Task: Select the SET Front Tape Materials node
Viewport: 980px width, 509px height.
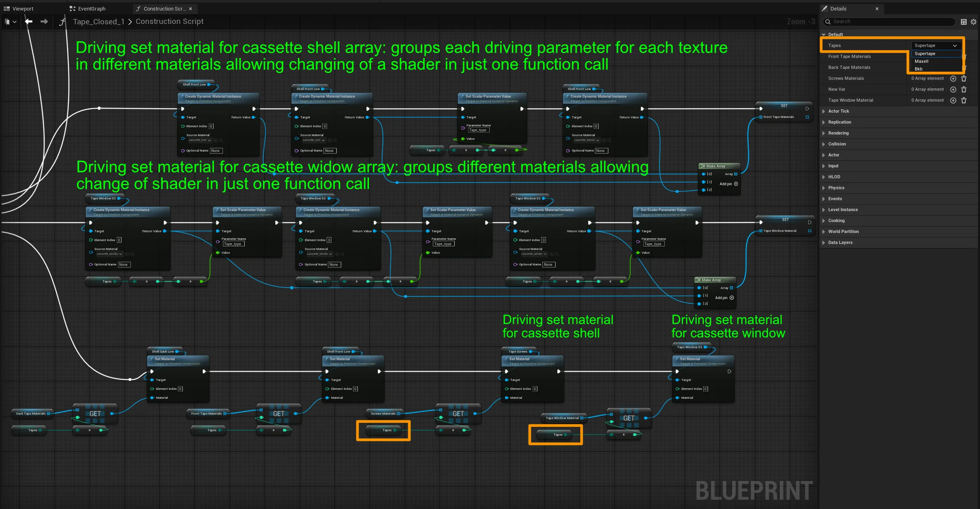Action: click(784, 111)
